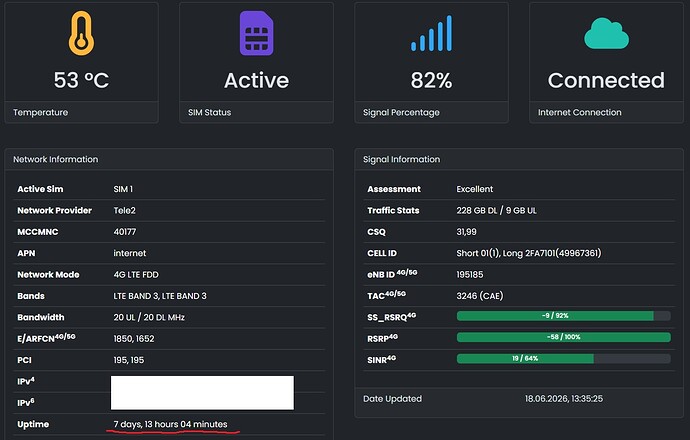Click the teal cloud connection icon
Image resolution: width=690 pixels, height=440 pixels.
click(606, 33)
